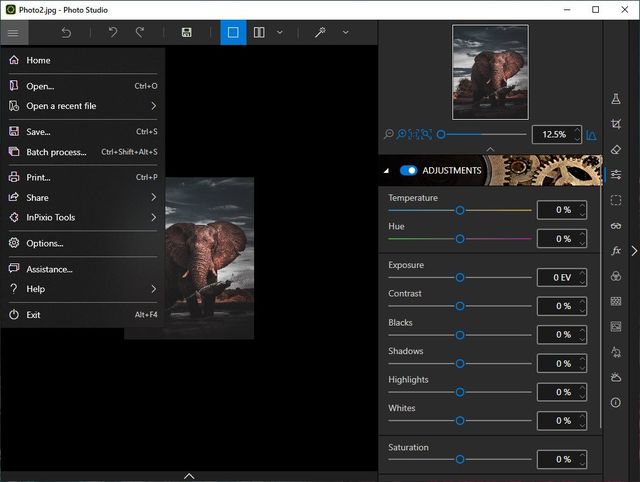640x482 pixels.
Task: Show image information icon
Action: tap(616, 403)
